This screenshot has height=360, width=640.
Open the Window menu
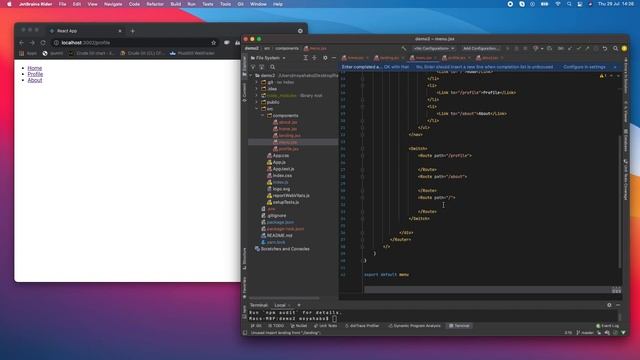[x=258, y=4]
